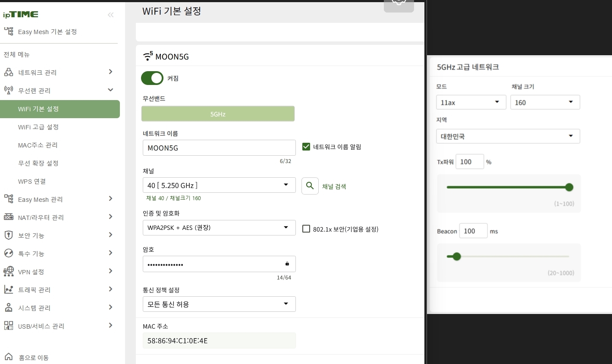Uncheck 네트워크 이름 알림 checkbox
The width and height of the screenshot is (612, 364).
(306, 147)
